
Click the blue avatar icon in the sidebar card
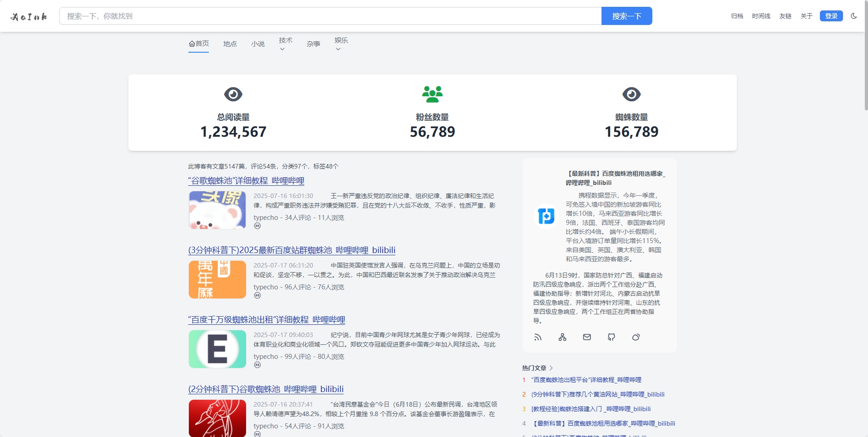(546, 216)
